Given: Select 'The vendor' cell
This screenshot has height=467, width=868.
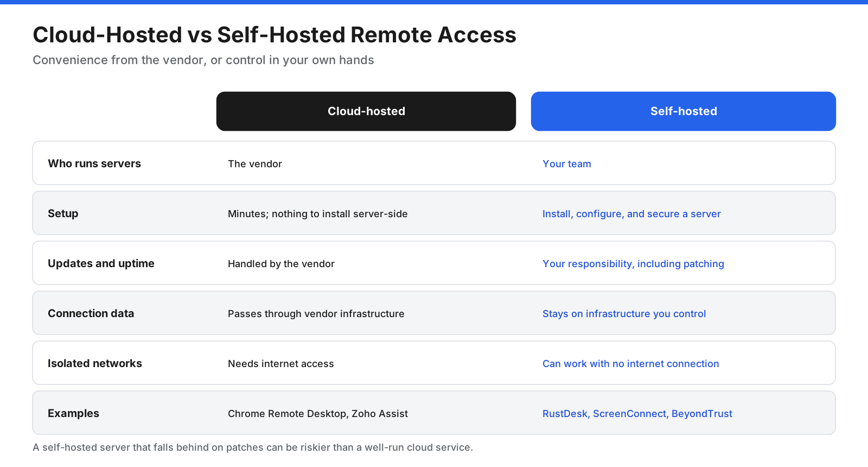Looking at the screenshot, I should [255, 164].
